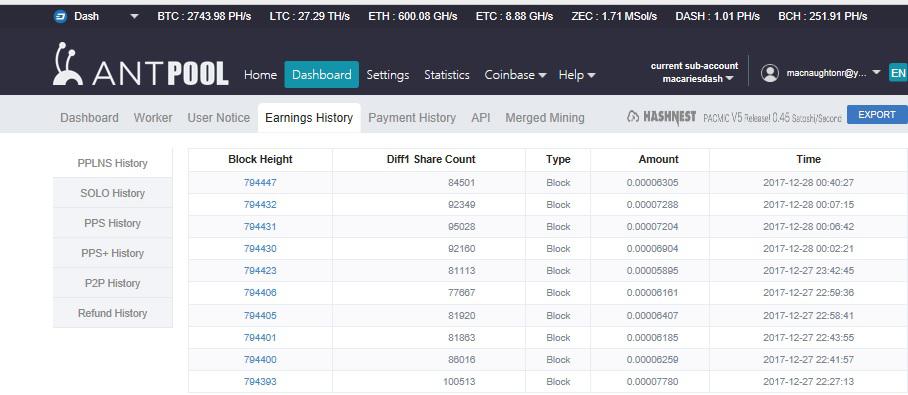Switch language using the EN button
Screen dimensions: 908x395
(x=898, y=73)
